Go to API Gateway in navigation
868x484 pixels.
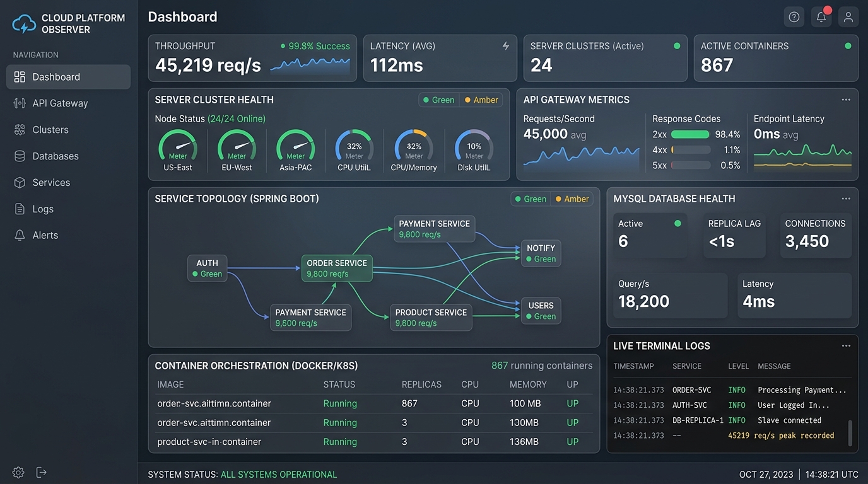tap(68, 103)
